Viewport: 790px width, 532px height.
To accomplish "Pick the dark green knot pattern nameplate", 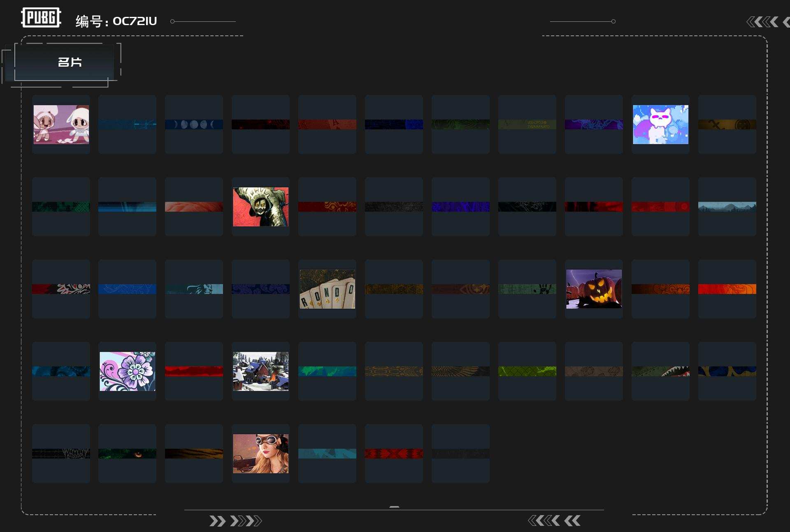I will click(x=61, y=207).
